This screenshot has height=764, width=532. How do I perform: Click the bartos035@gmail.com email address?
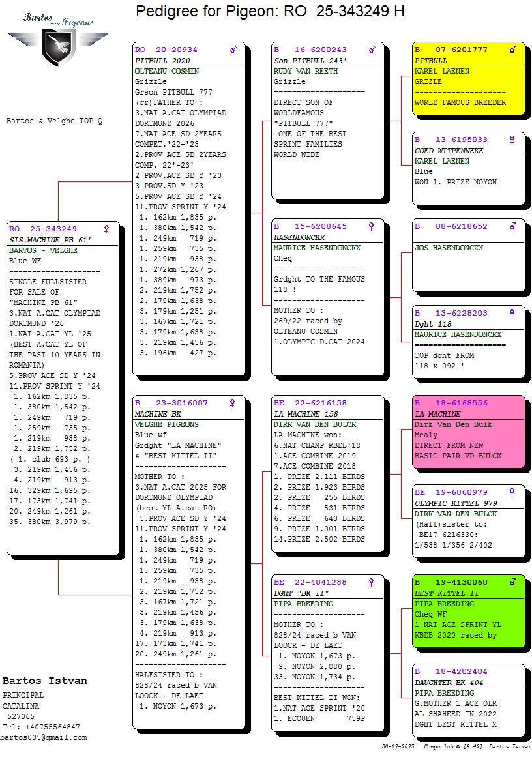[x=44, y=737]
